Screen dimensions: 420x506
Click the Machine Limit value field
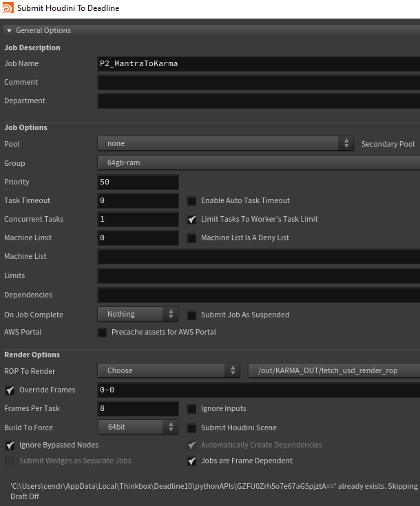138,238
